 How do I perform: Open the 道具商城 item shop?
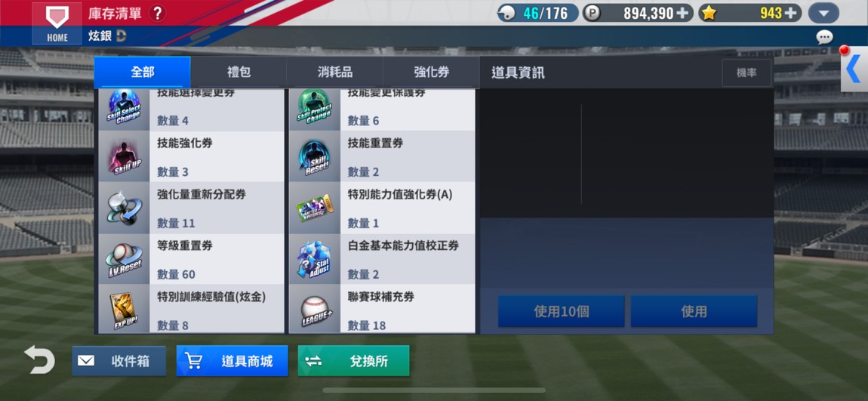[x=232, y=361]
